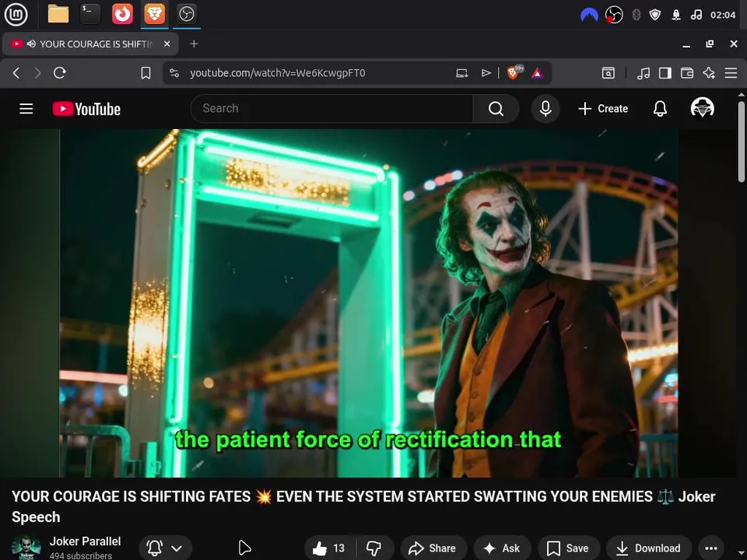This screenshot has height=560, width=747.
Task: Go to YouTube home via logo
Action: click(x=86, y=109)
